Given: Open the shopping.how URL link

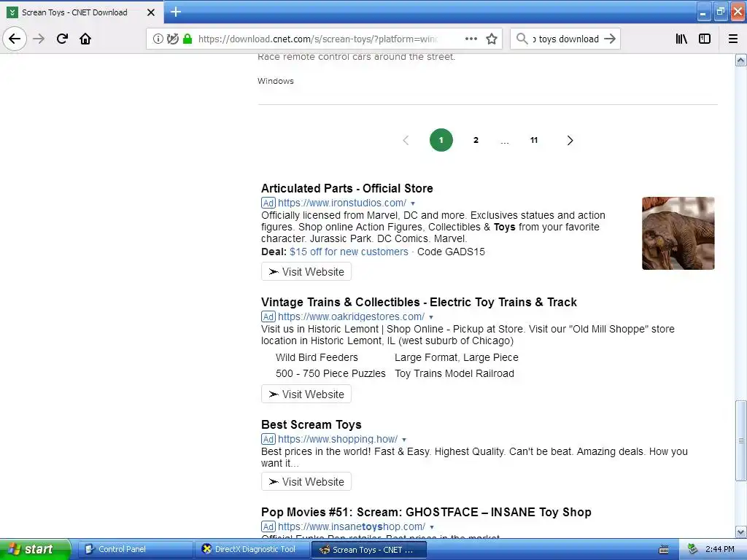Looking at the screenshot, I should click(338, 439).
